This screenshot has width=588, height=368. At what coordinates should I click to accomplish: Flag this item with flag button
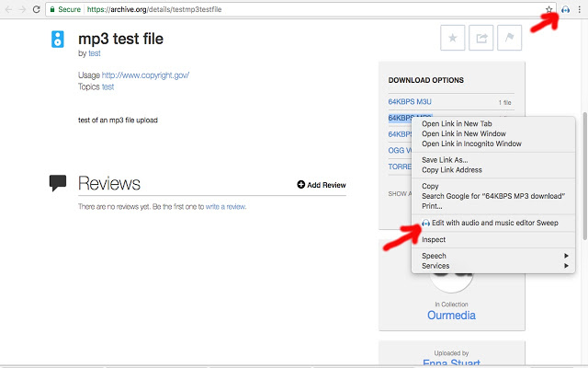pos(509,38)
